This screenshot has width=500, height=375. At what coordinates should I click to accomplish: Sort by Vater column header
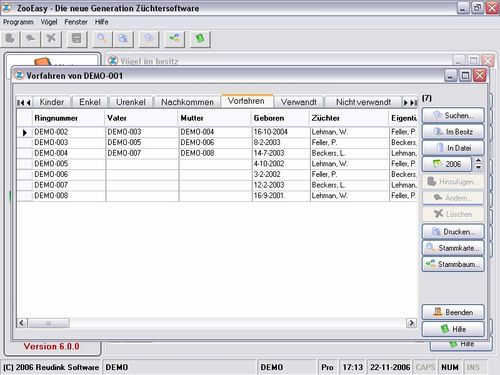click(x=142, y=118)
